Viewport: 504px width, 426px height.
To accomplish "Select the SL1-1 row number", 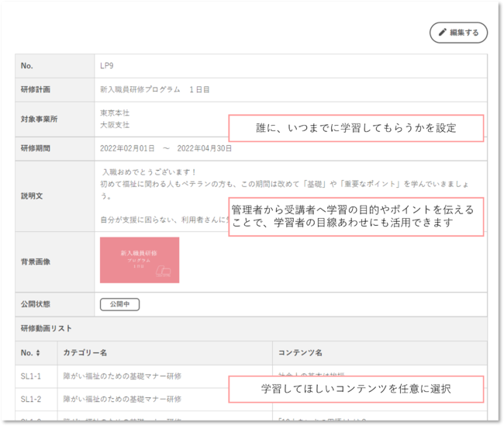I will 31,376.
